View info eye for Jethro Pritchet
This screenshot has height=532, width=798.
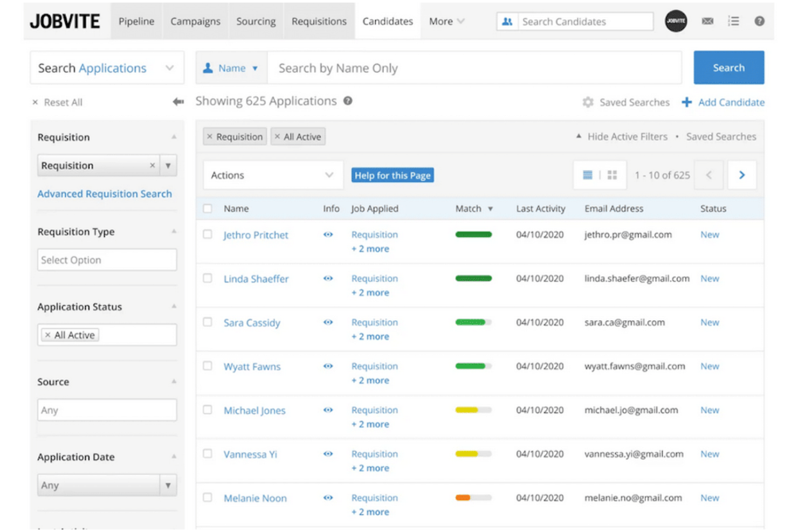pyautogui.click(x=328, y=234)
